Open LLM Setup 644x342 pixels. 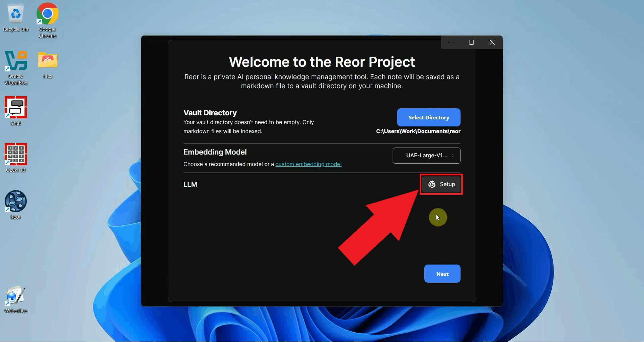tap(441, 184)
